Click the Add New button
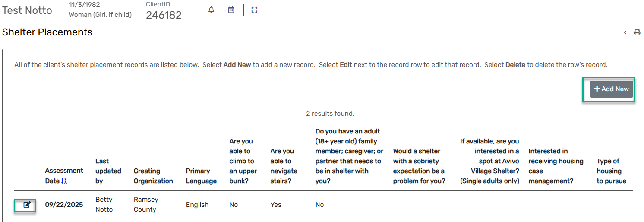Viewport: 644px width, 222px height. pyautogui.click(x=611, y=89)
